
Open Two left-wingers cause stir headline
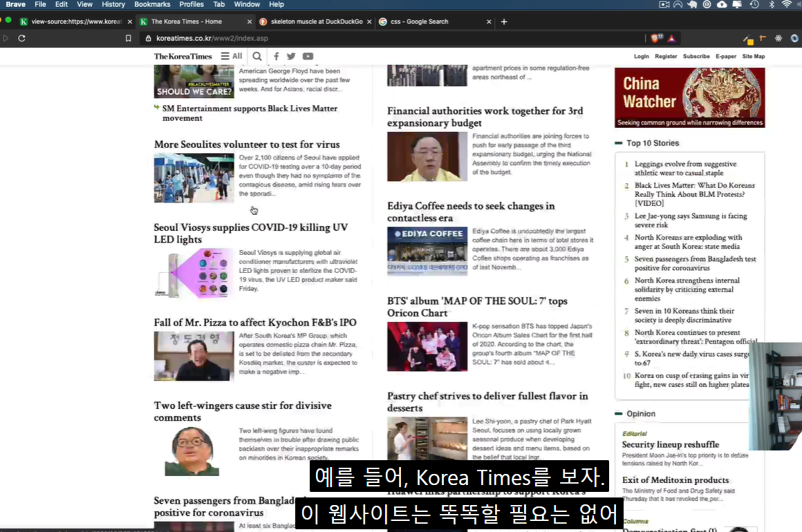pyautogui.click(x=243, y=411)
